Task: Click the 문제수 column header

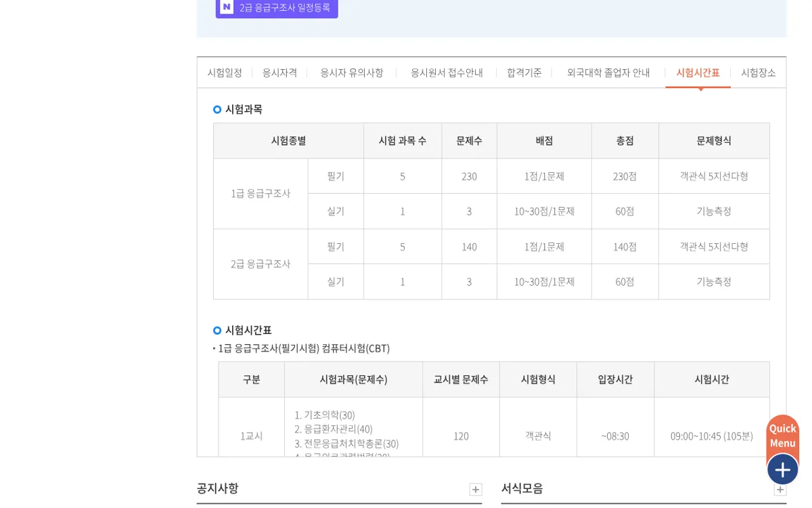Action: (x=470, y=141)
